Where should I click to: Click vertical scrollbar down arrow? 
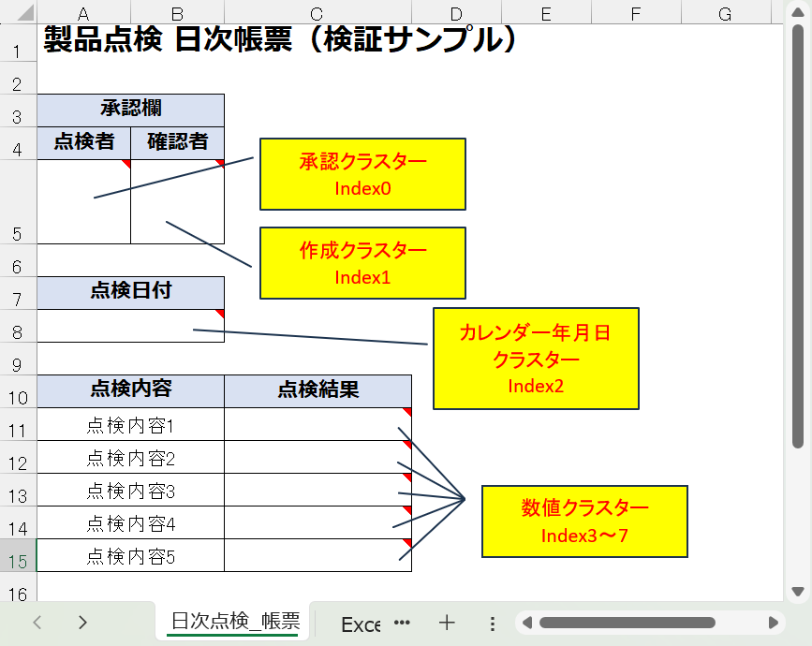798,591
